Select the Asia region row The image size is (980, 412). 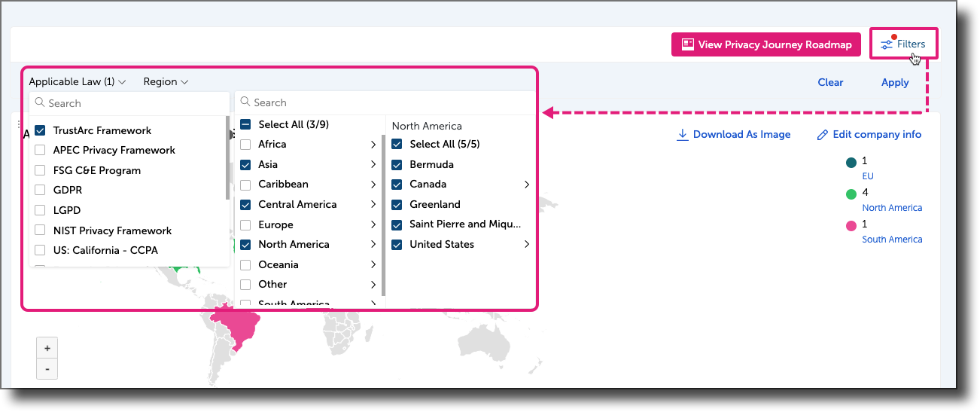268,164
